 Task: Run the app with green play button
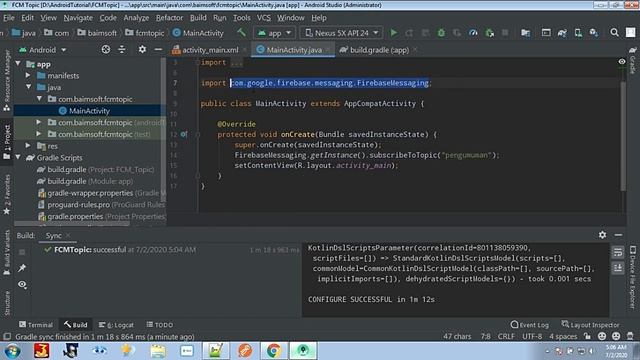[393, 33]
